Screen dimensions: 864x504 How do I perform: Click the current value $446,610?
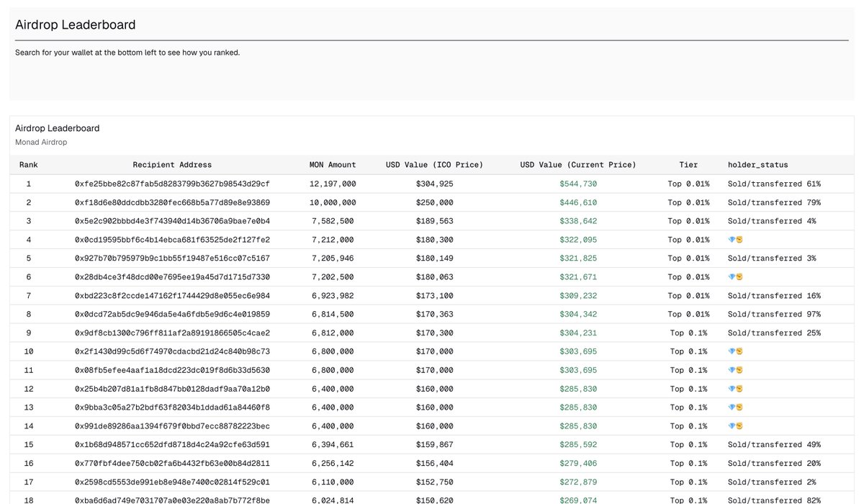click(578, 203)
